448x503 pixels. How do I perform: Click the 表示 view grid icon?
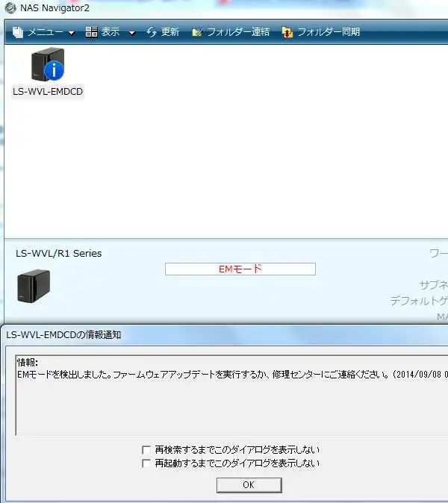pyautogui.click(x=91, y=32)
